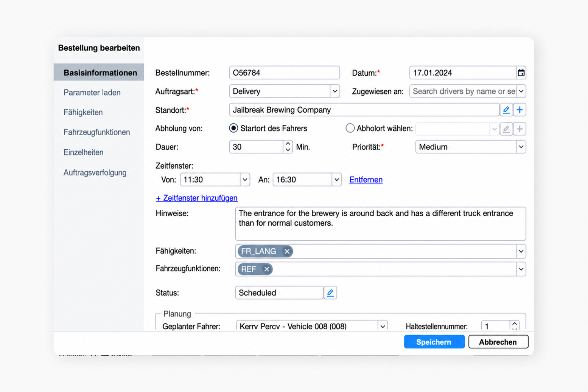Image resolution: width=588 pixels, height=392 pixels.
Task: Click the Standort field Jailbreak Brewing Company
Action: pos(364,110)
